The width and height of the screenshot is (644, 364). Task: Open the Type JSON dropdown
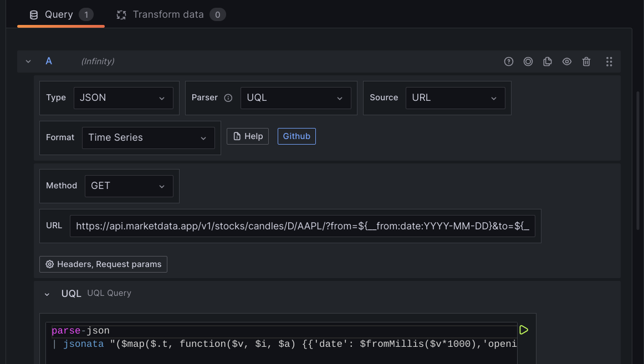tap(123, 98)
